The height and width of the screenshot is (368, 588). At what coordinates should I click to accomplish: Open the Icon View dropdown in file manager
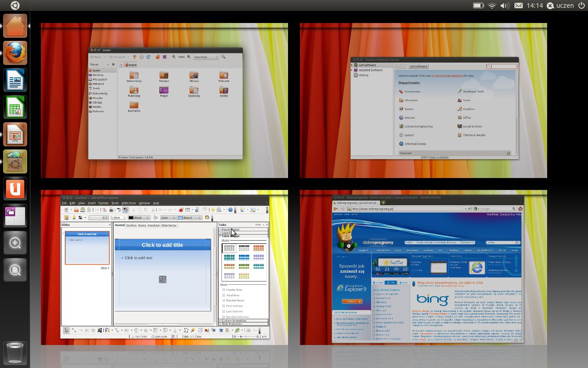pos(206,57)
